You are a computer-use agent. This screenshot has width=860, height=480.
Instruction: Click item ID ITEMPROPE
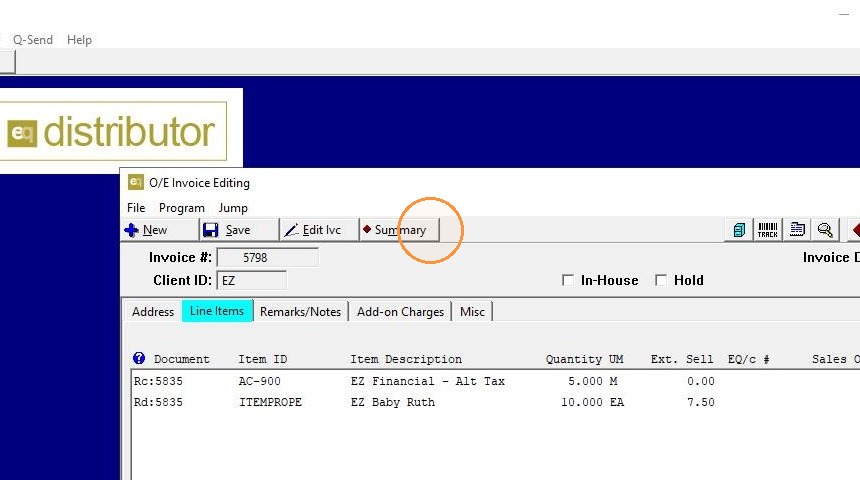[270, 402]
